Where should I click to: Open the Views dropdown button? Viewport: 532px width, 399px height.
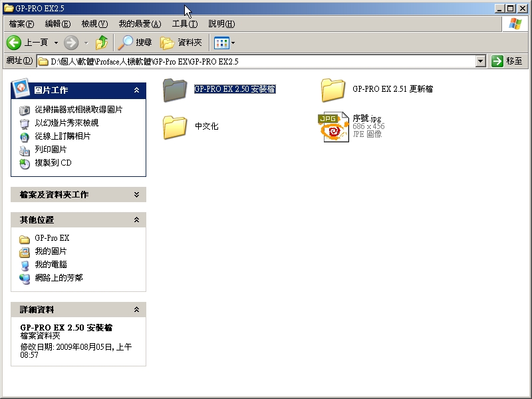pos(224,43)
